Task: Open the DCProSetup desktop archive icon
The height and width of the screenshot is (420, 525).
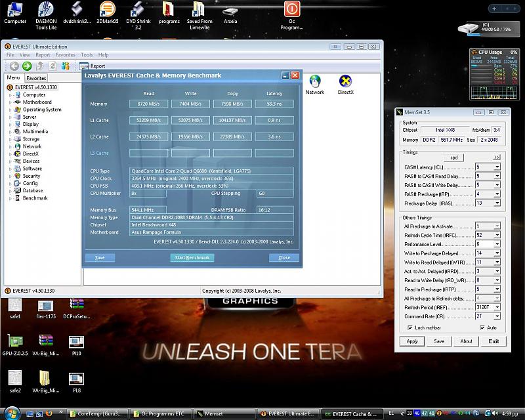Action: pos(77,309)
